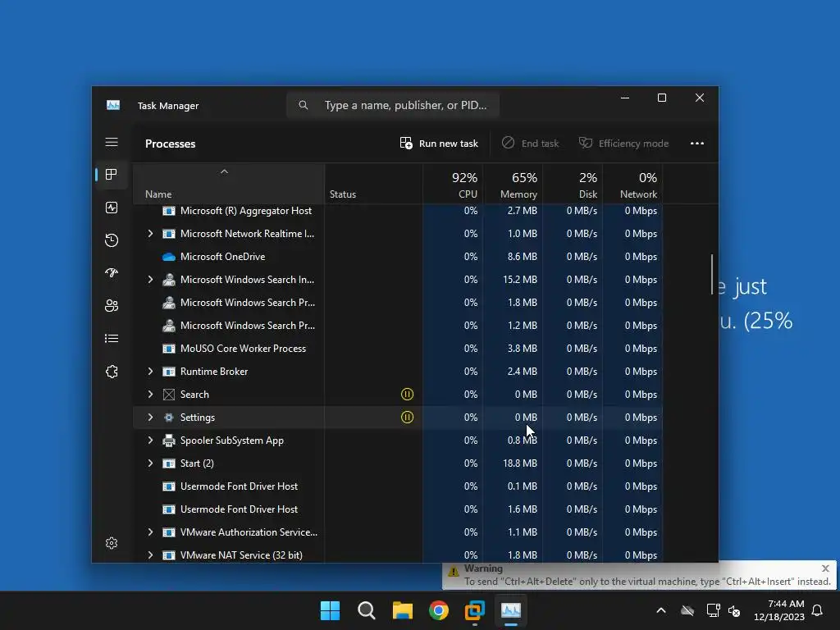Sort by the CPU column header
The height and width of the screenshot is (630, 840).
tap(453, 184)
